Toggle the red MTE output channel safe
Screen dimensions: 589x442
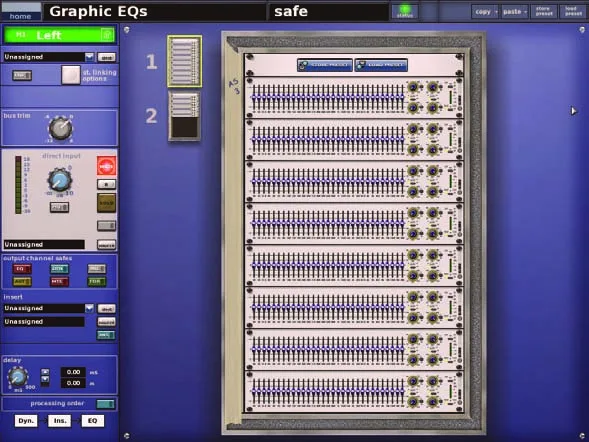59,281
